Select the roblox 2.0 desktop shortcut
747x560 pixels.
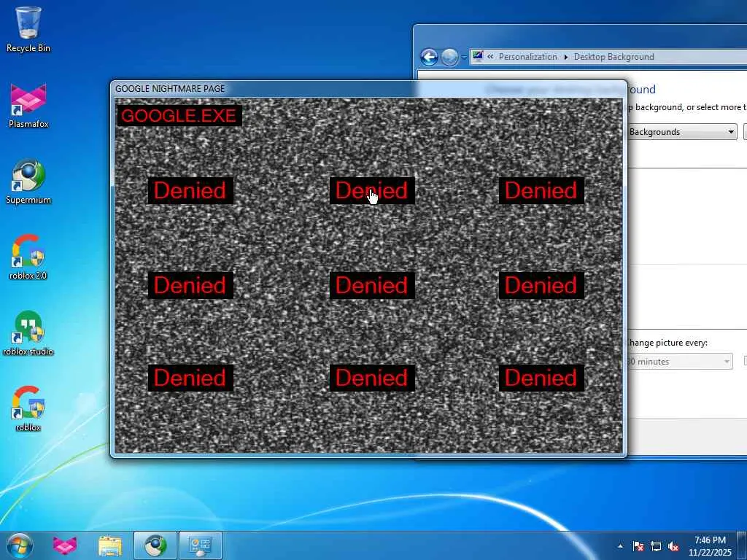[x=28, y=257]
